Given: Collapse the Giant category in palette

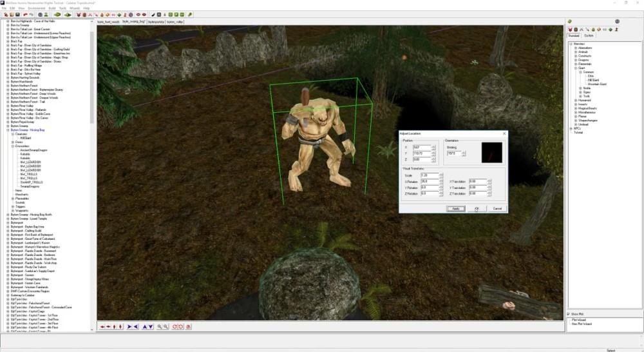Looking at the screenshot, I should [576, 68].
